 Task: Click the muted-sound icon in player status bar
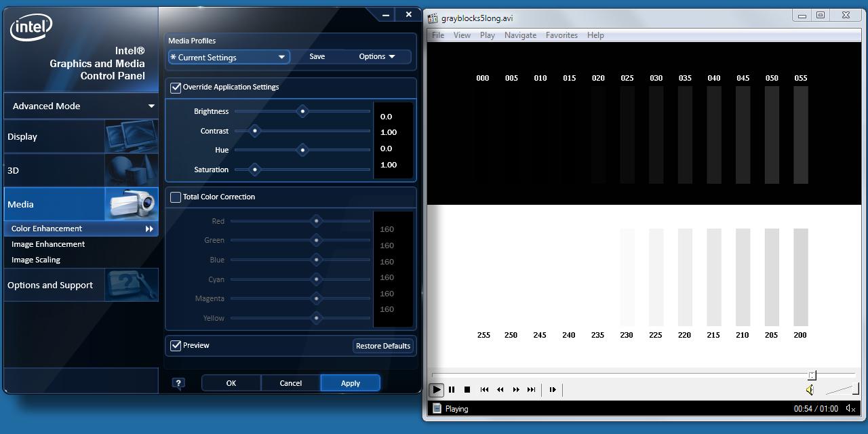pos(850,408)
